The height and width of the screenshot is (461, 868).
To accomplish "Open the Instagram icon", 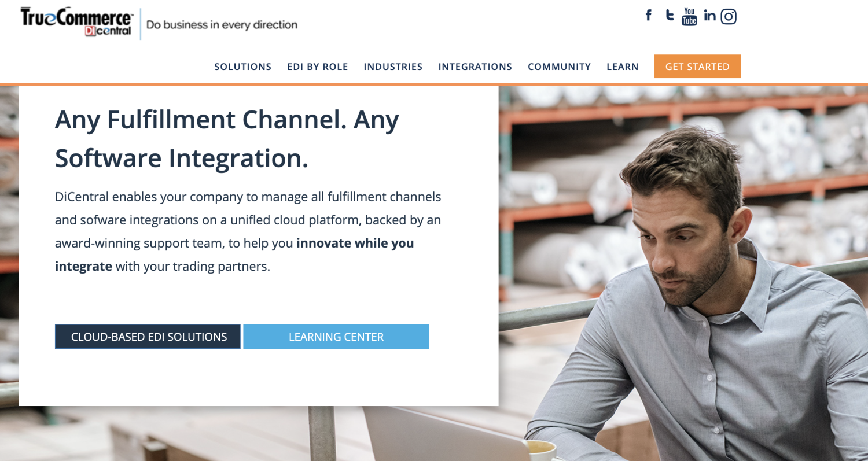I will (x=729, y=17).
